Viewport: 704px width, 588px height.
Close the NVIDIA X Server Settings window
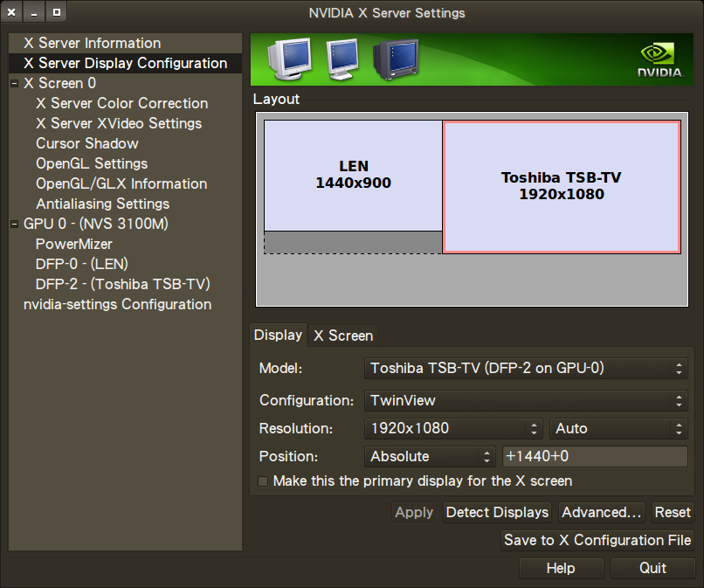(11, 12)
